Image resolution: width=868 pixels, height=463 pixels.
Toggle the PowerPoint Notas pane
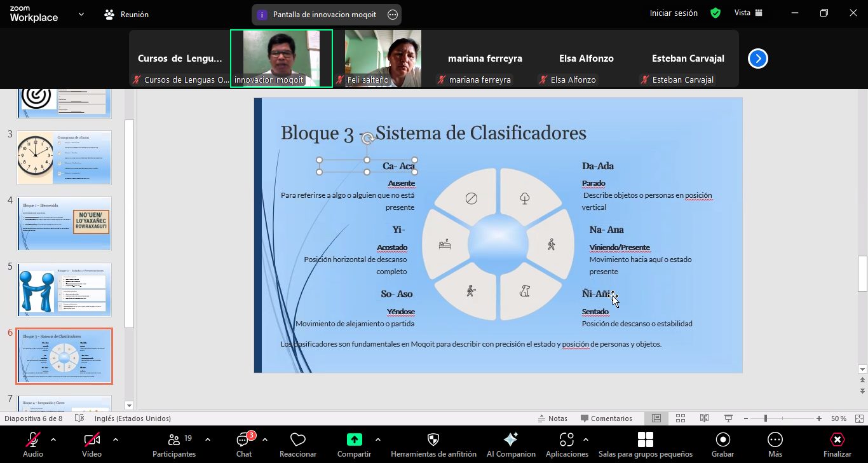point(552,418)
